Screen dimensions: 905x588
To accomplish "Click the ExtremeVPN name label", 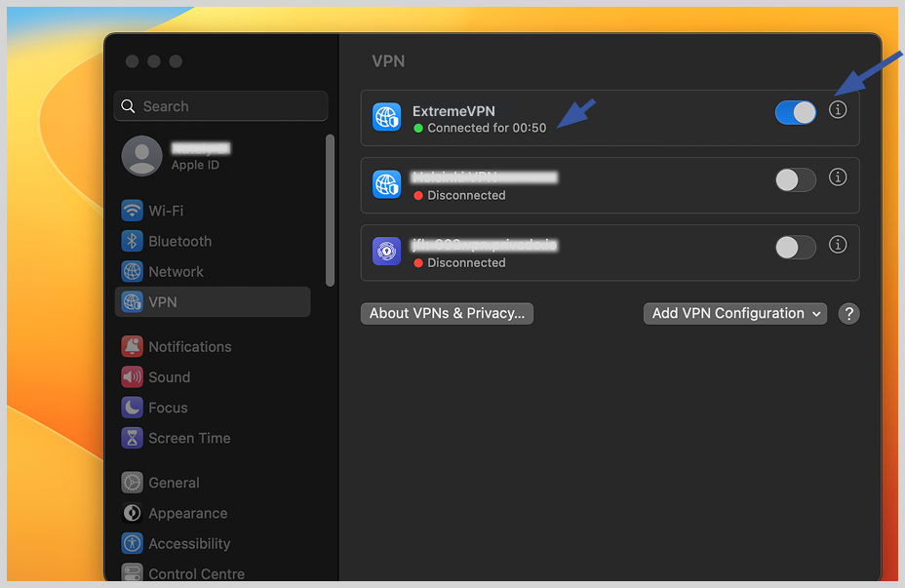I will point(453,111).
